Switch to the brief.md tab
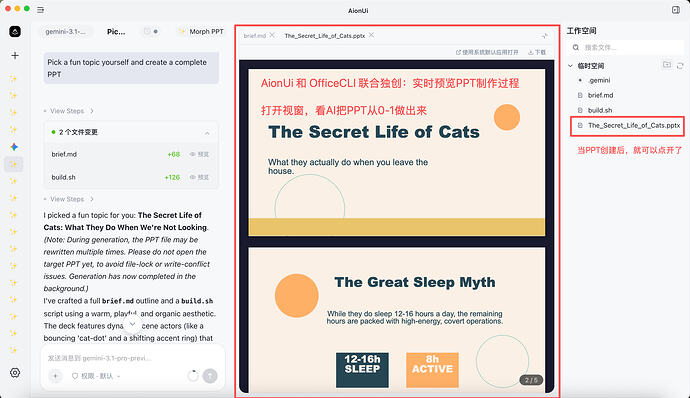Image resolution: width=690 pixels, height=398 pixels. point(255,36)
